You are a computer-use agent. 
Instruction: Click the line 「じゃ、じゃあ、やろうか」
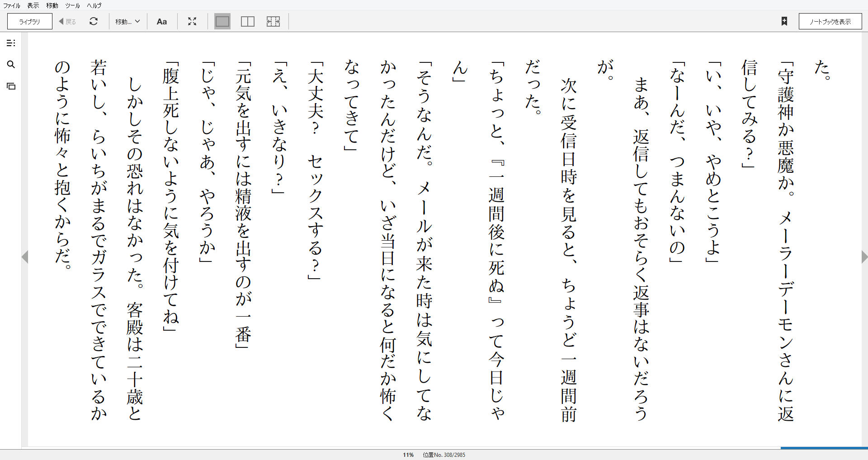coord(207,161)
